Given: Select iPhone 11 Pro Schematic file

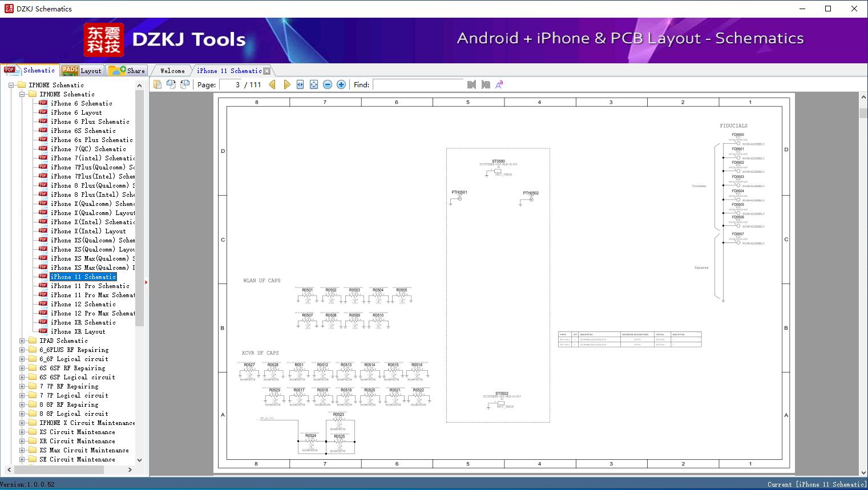Looking at the screenshot, I should pyautogui.click(x=90, y=286).
